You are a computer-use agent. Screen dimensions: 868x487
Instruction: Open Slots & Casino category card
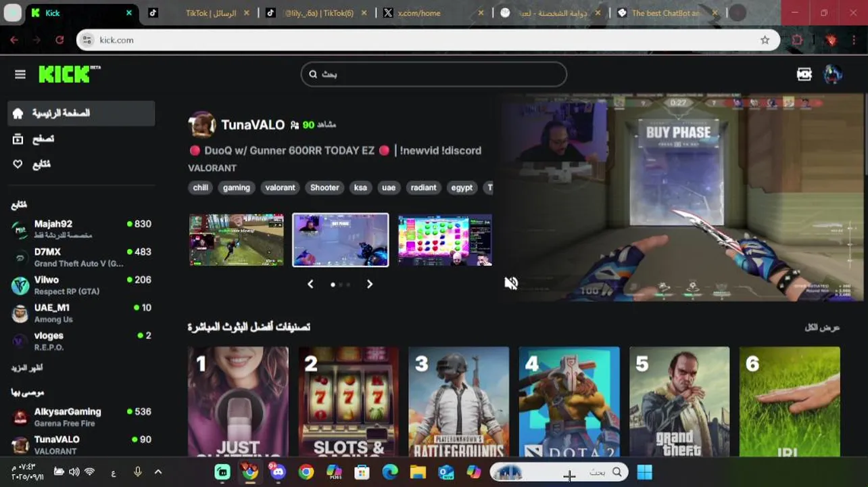coord(348,401)
